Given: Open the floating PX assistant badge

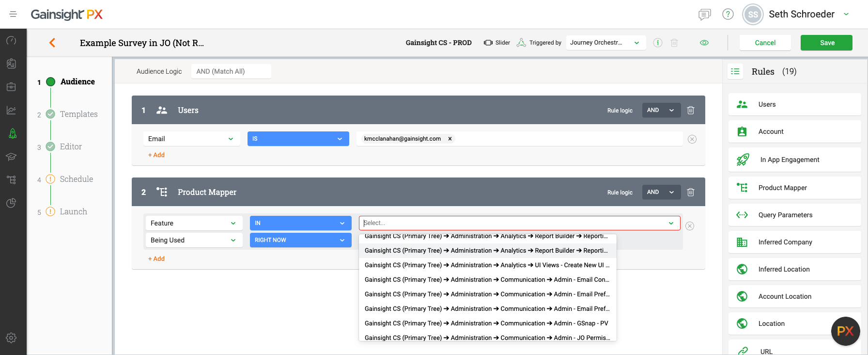Looking at the screenshot, I should (845, 331).
